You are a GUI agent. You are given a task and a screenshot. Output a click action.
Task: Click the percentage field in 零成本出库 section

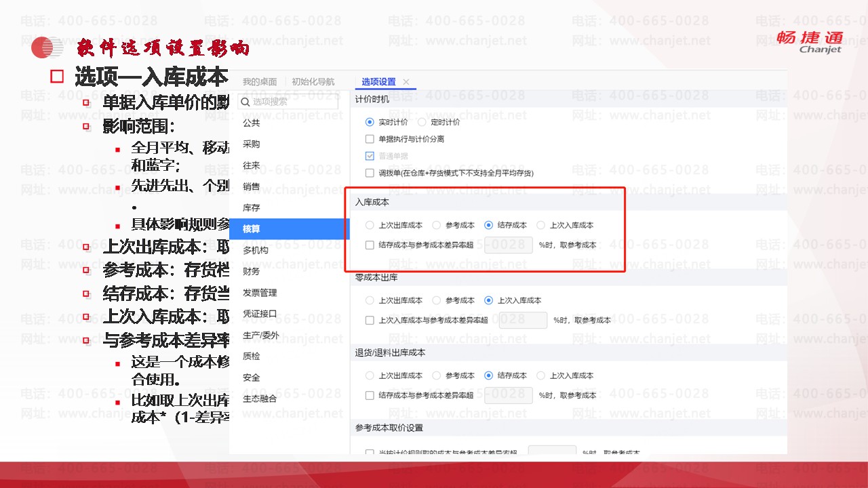click(523, 320)
